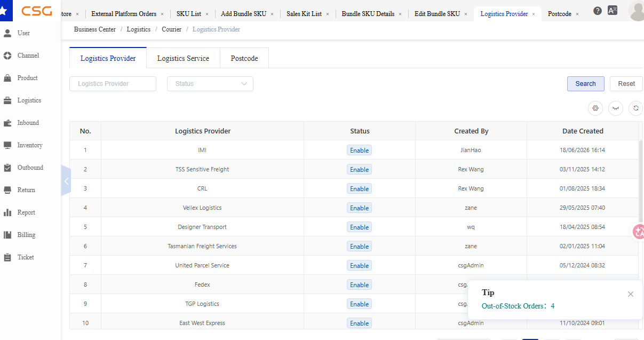Click Business Center in breadcrumb
Image resolution: width=644 pixels, height=340 pixels.
pos(95,29)
